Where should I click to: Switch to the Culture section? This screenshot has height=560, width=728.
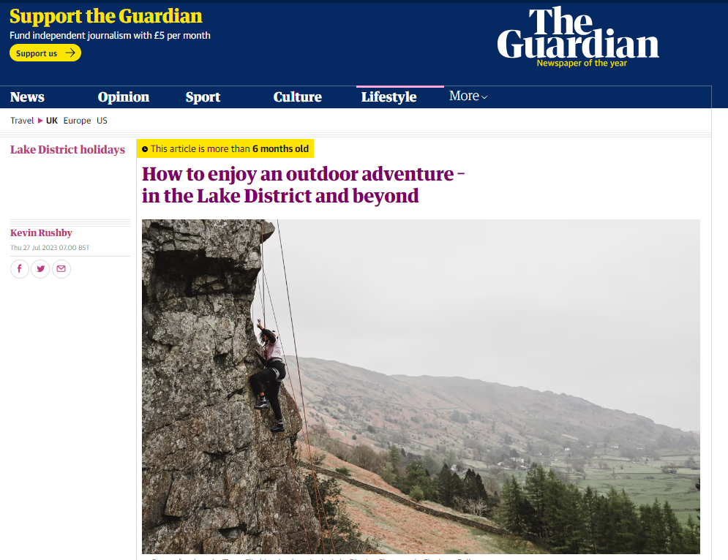coord(298,97)
